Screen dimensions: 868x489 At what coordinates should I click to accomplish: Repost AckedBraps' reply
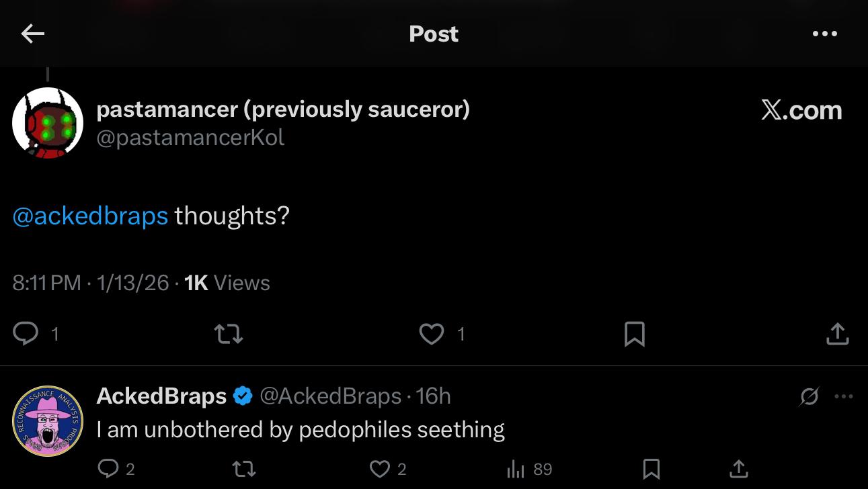click(x=243, y=468)
